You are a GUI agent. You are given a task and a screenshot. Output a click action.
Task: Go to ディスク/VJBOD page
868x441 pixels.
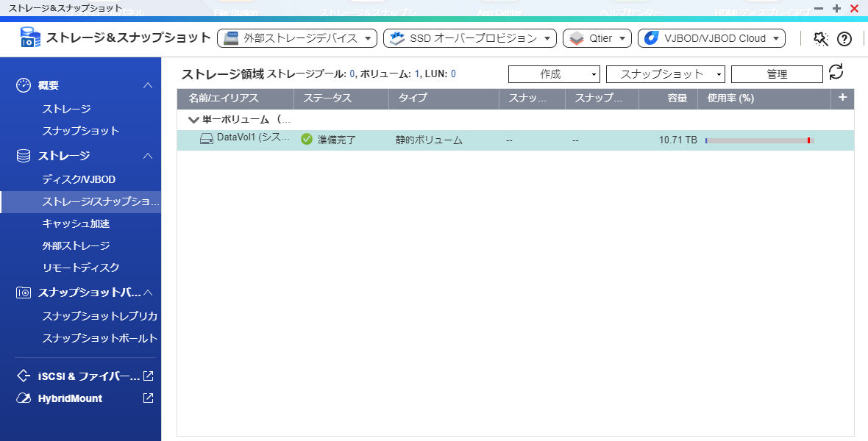[x=79, y=179]
